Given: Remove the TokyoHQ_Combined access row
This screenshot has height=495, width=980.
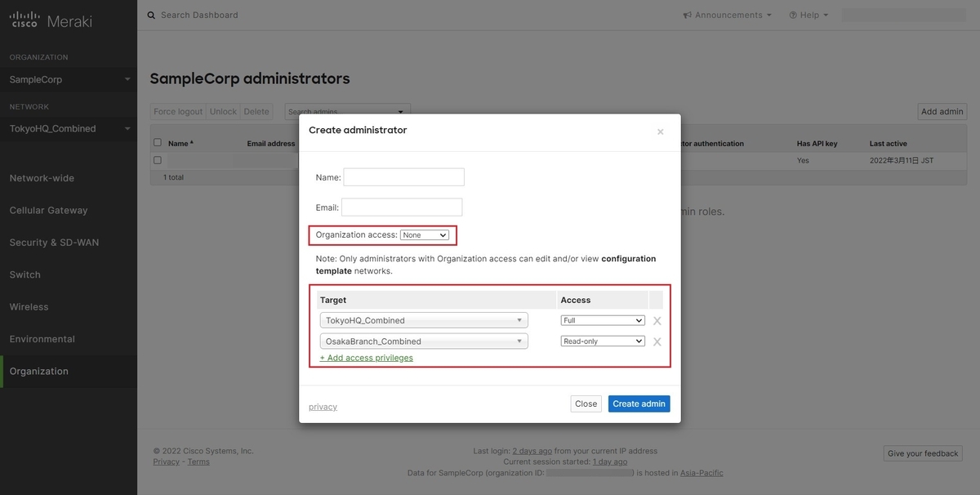Looking at the screenshot, I should click(x=657, y=321).
